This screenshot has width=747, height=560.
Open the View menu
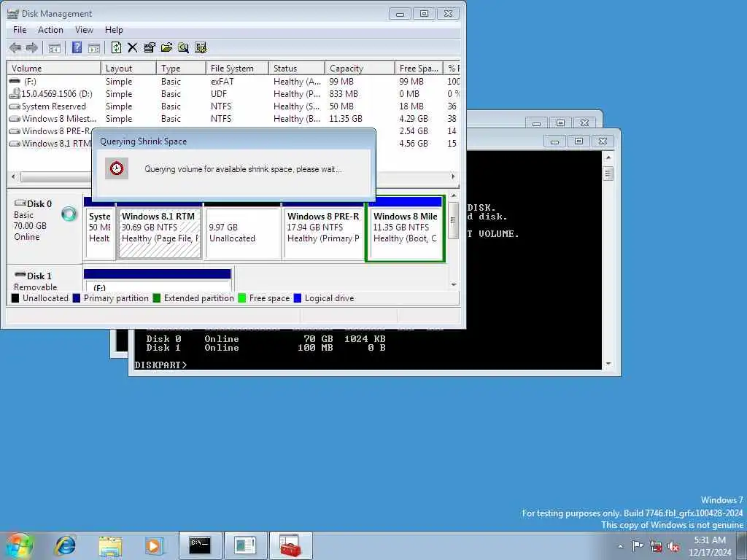85,30
